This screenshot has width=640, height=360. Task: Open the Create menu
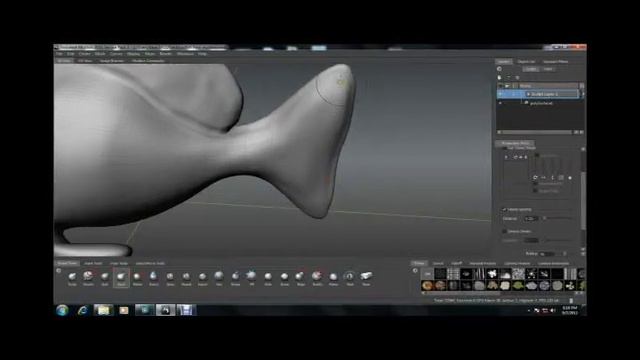84,54
